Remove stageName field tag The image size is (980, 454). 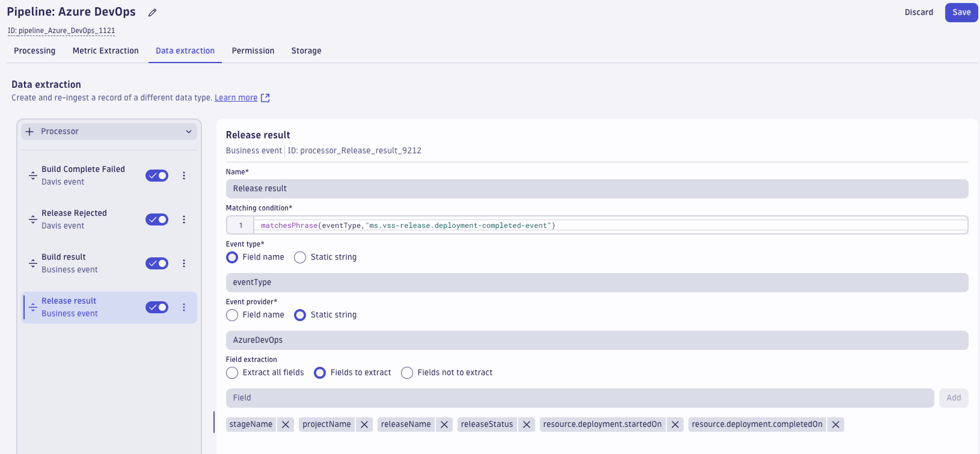coord(286,425)
